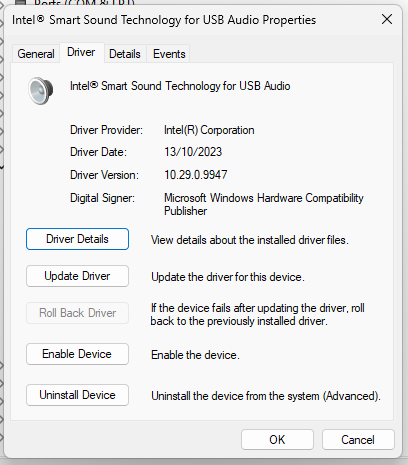Click 'View details about the installed driver files.'
Viewport: 408px width, 465px height.
pos(250,240)
